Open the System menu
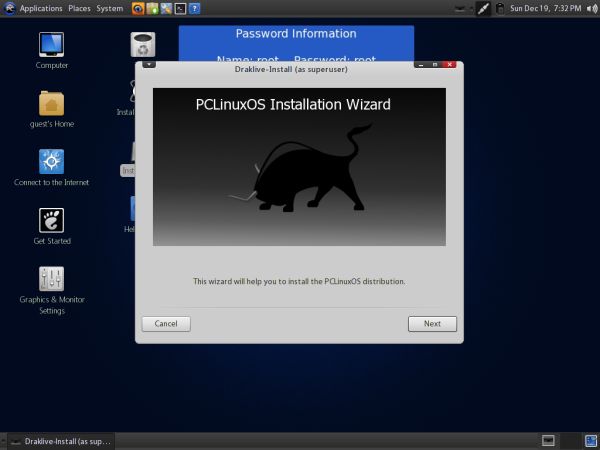This screenshot has width=600, height=450. [109, 8]
